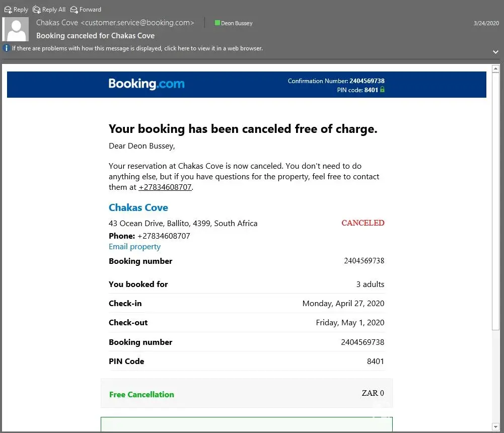Click the green lock icon beside PIN code
This screenshot has height=433, width=504.
pos(382,90)
